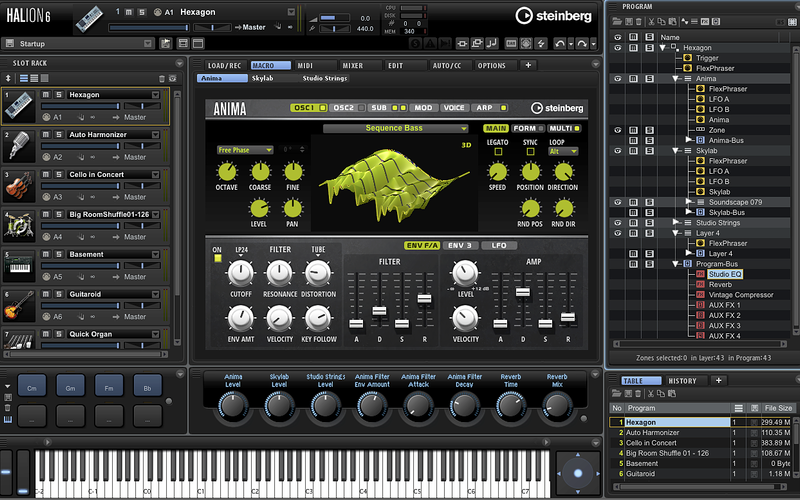Solo the Anima layer in Program tree
This screenshot has height=500, width=800.
tap(649, 79)
